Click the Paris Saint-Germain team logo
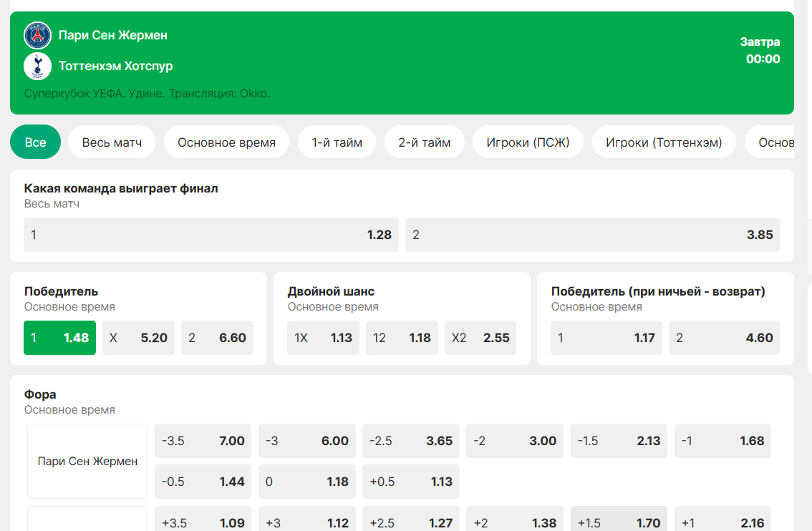This screenshot has height=531, width=812. 37,35
